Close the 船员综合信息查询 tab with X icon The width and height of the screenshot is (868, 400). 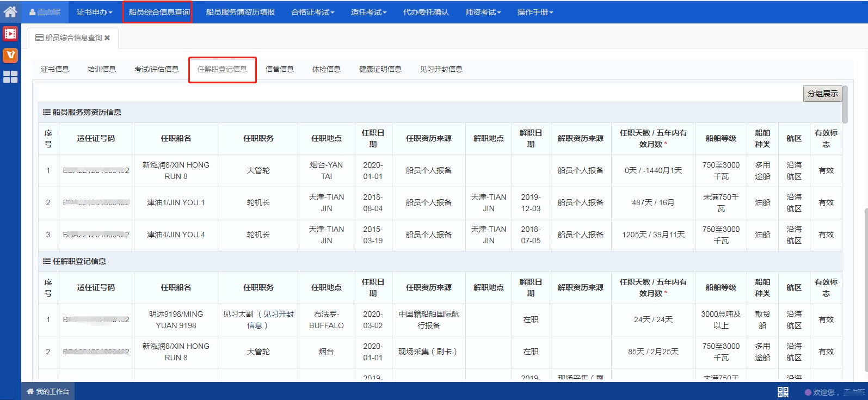[x=107, y=38]
